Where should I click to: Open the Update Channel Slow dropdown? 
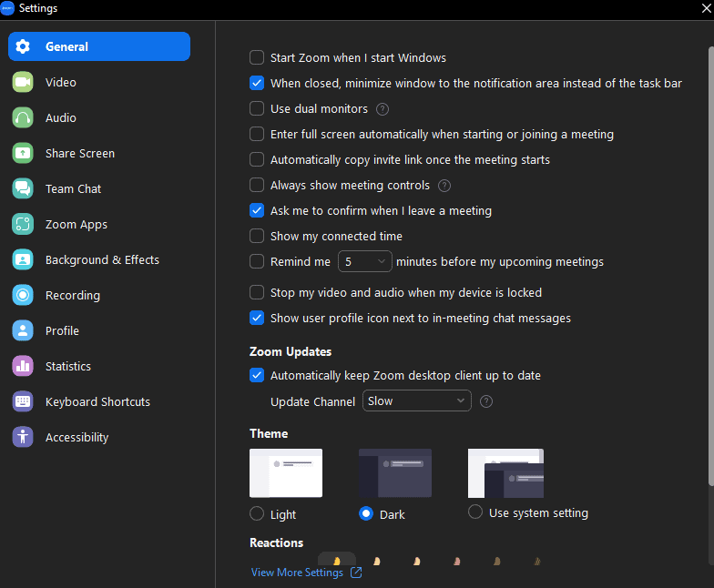417,400
